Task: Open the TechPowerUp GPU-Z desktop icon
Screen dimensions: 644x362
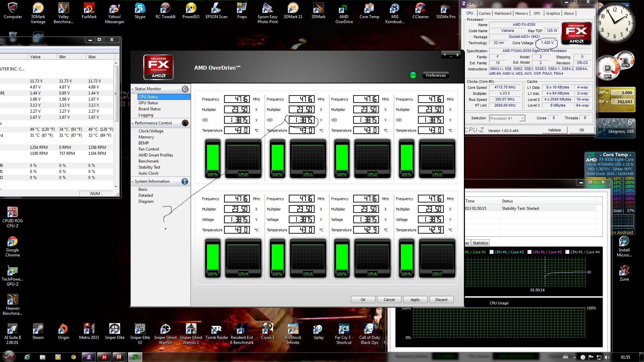Action: coord(12,276)
